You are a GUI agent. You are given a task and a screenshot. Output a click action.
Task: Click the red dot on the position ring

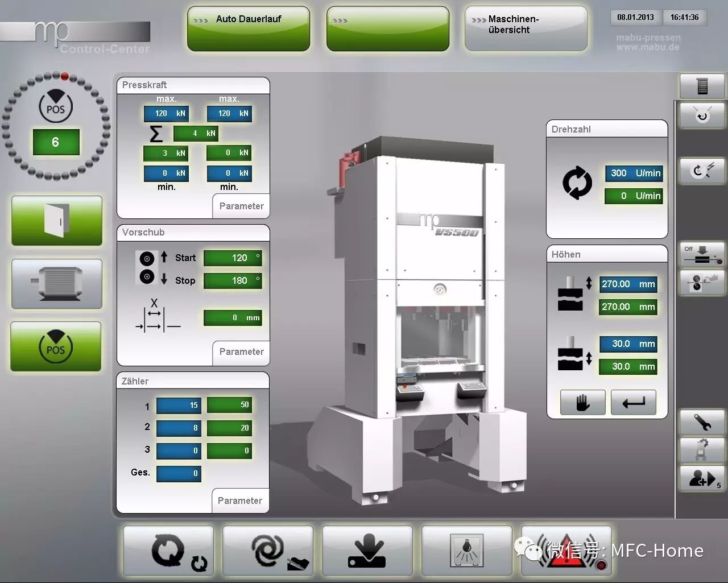[65, 76]
